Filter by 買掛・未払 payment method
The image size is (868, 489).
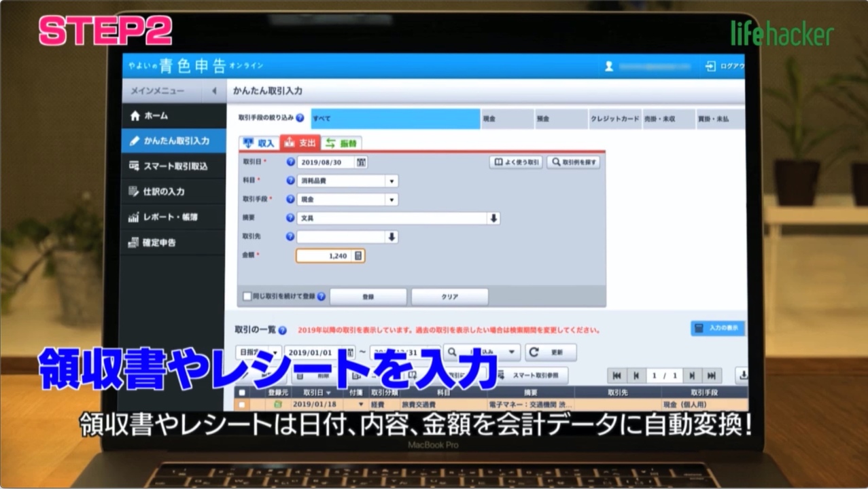721,119
